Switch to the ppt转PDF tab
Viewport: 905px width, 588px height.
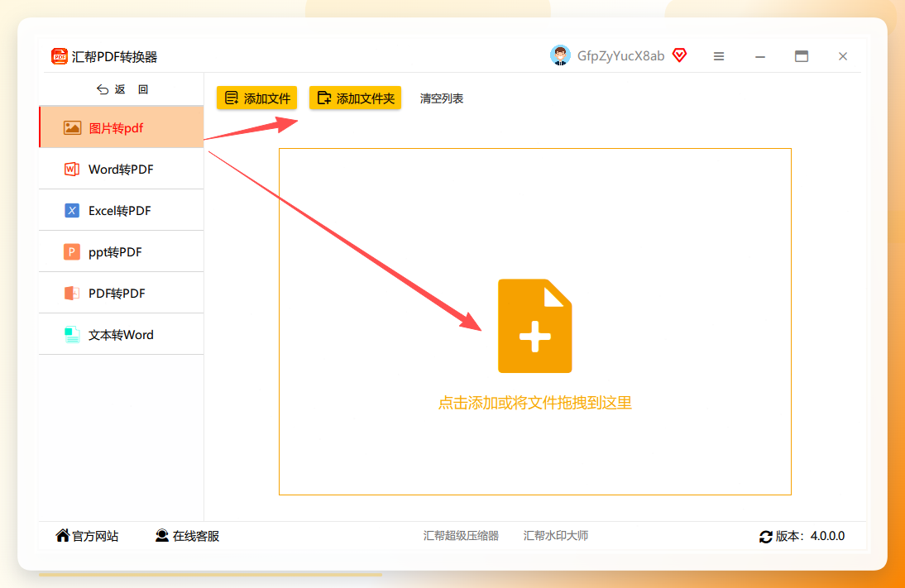tap(122, 251)
